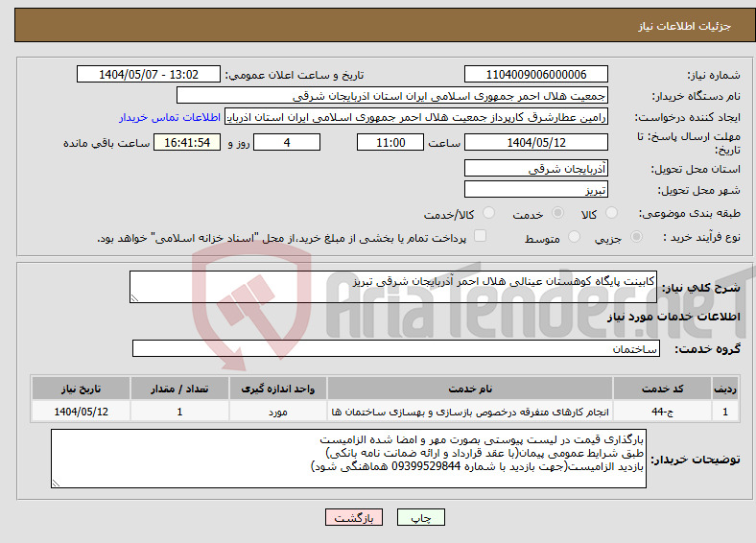Click the تاریخ نیاز column header

(81, 389)
